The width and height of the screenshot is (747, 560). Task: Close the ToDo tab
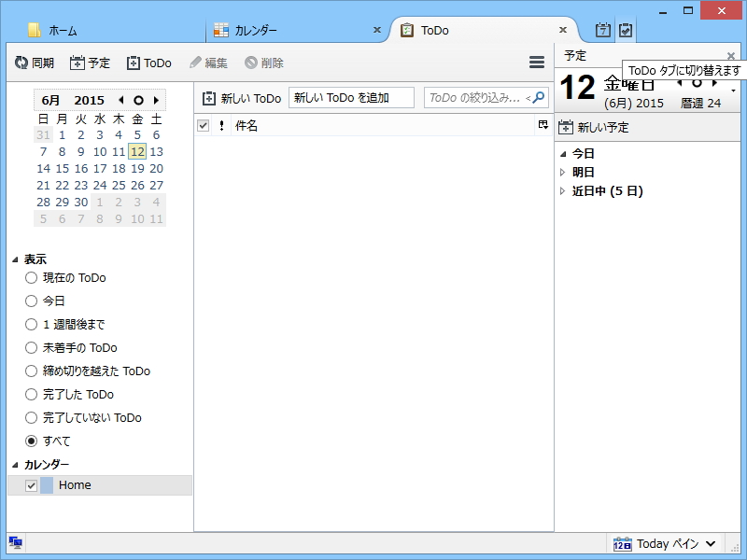pos(563,30)
